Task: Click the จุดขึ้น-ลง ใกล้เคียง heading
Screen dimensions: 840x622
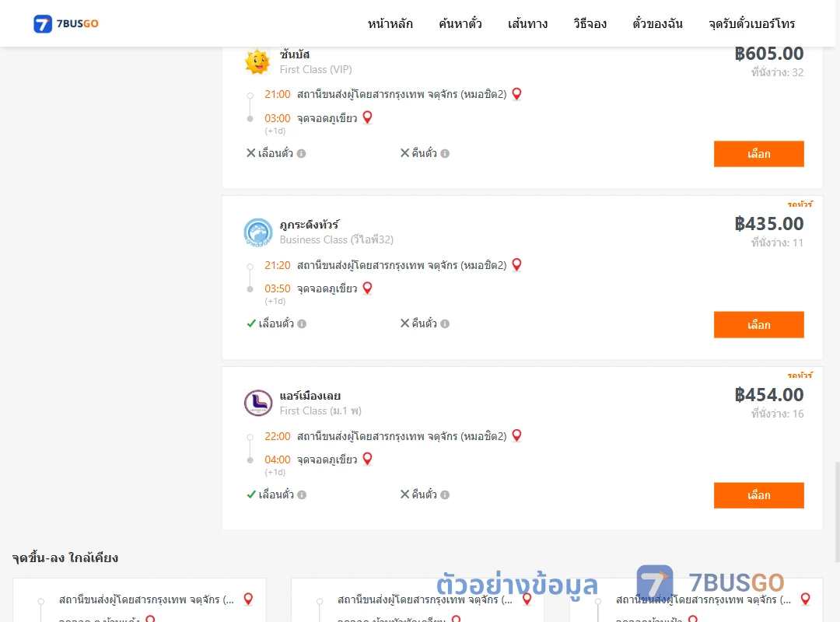Action: (x=65, y=557)
